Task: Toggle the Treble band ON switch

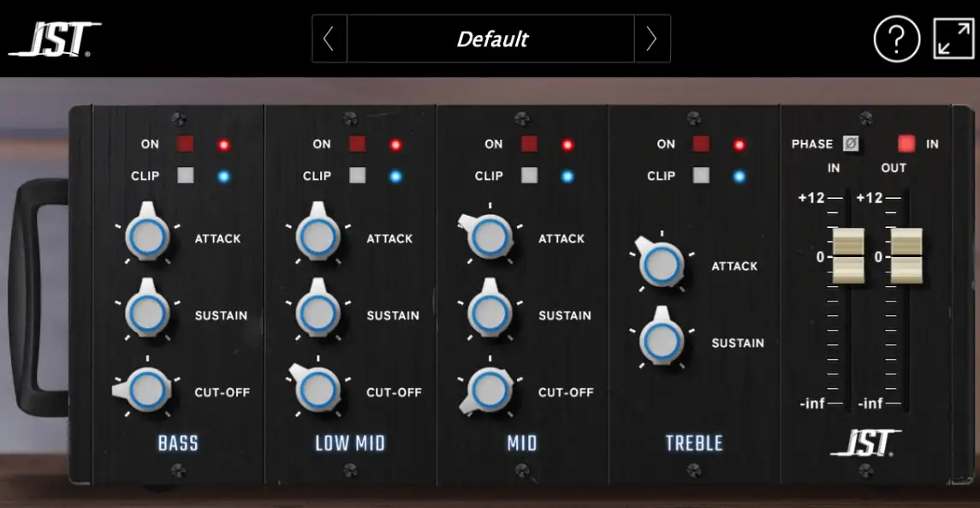Action: point(702,144)
